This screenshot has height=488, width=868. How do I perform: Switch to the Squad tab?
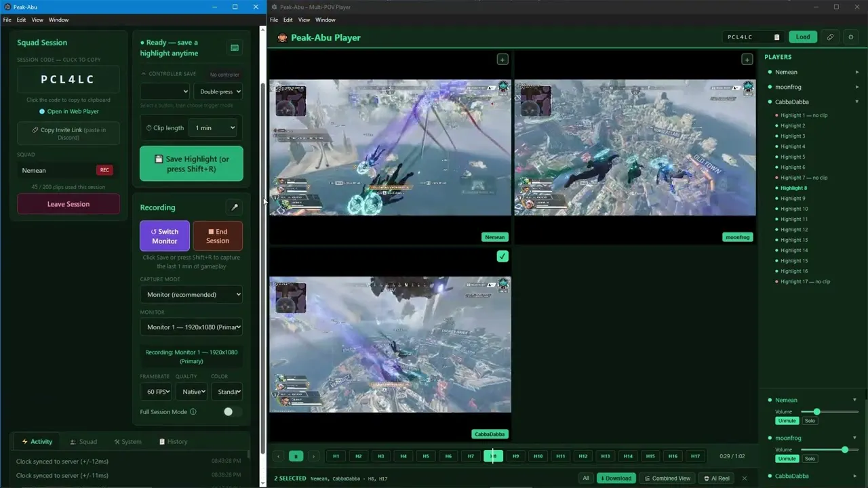coord(83,442)
